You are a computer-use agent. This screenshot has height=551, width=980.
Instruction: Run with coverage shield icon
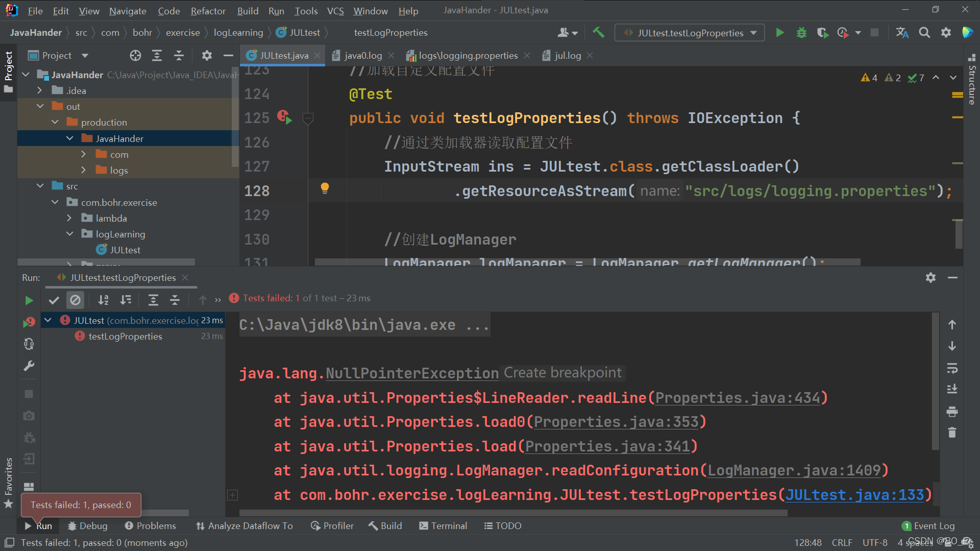point(822,33)
